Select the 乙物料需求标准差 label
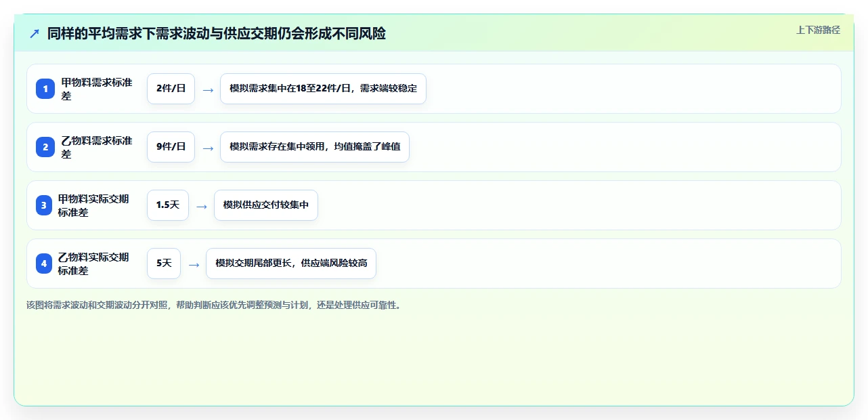The height and width of the screenshot is (420, 868). (97, 147)
